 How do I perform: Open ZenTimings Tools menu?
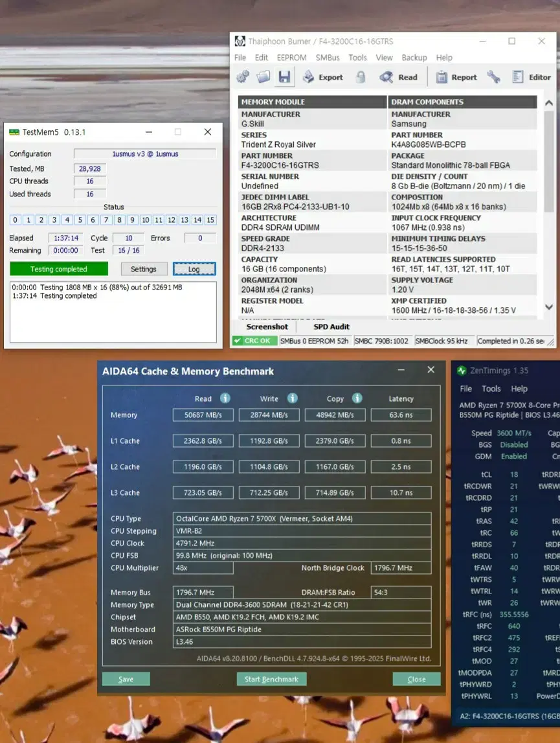(491, 389)
